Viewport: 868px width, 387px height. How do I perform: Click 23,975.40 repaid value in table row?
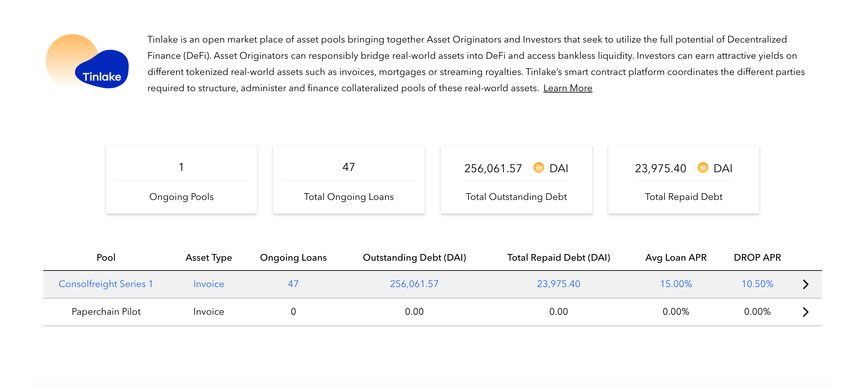click(x=559, y=284)
